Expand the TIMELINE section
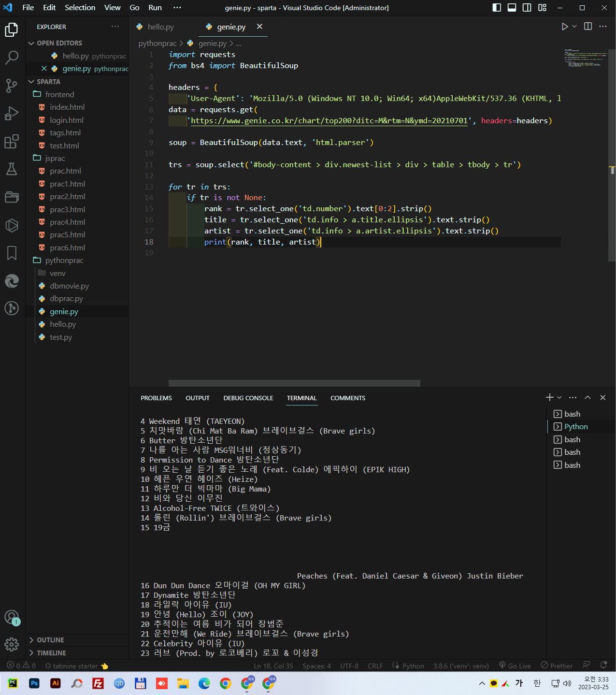This screenshot has height=695, width=616. [77, 653]
